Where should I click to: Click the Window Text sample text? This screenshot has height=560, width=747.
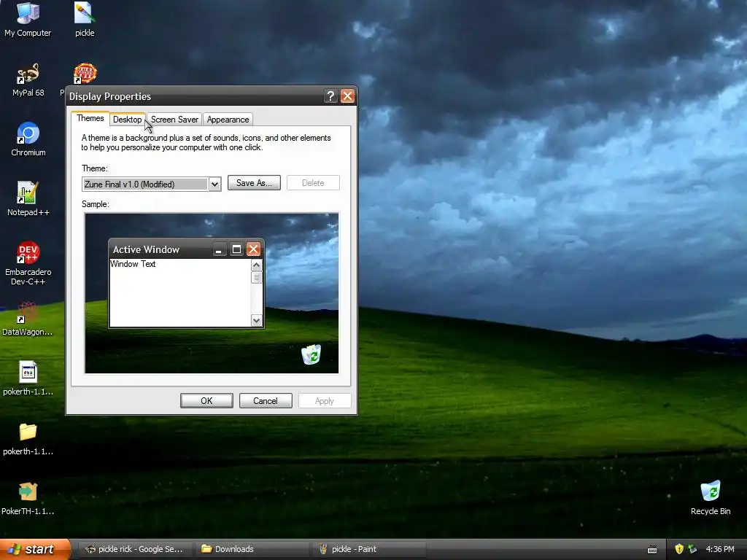133,264
